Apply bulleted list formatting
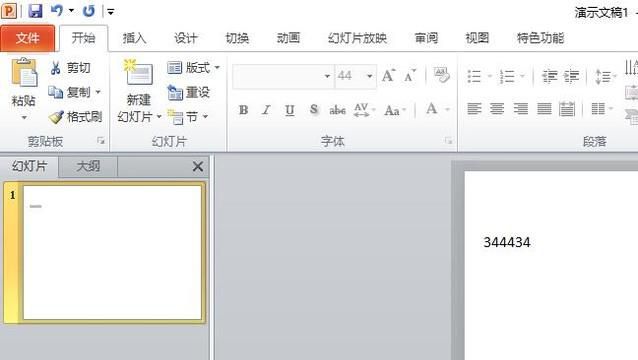638x360 pixels. point(474,76)
